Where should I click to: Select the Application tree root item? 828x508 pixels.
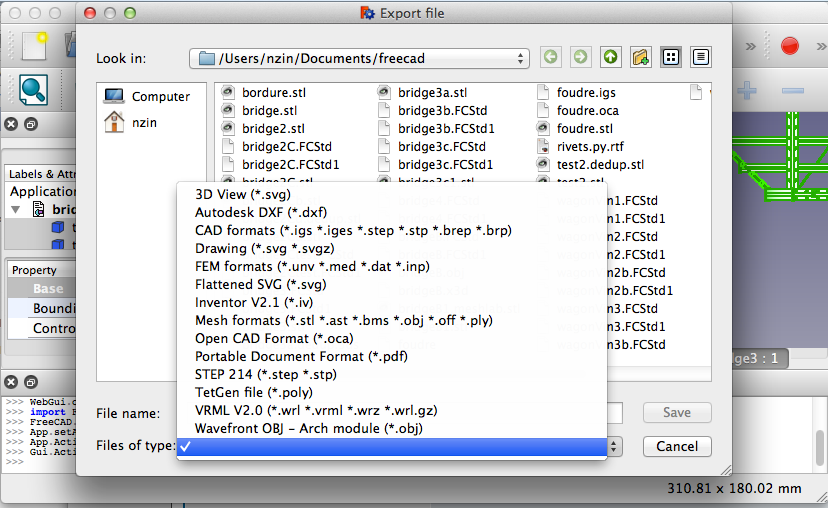point(42,191)
